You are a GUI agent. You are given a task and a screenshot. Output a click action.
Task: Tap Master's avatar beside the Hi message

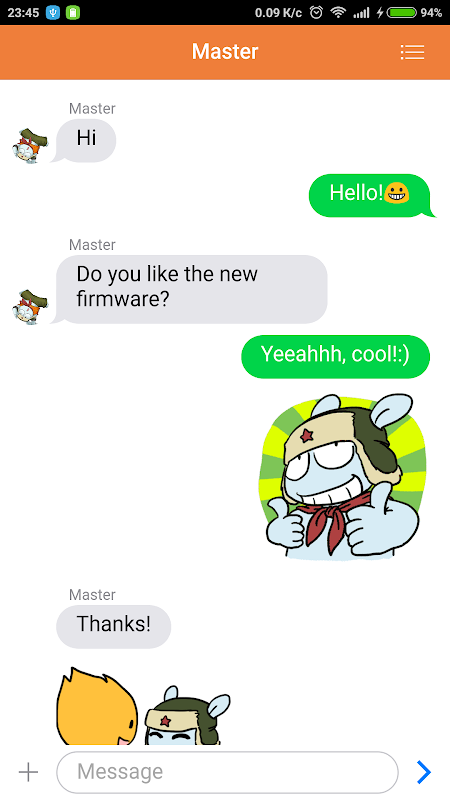[x=30, y=146]
